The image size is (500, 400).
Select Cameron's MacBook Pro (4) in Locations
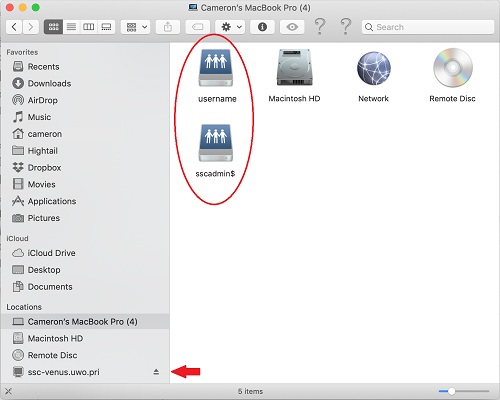tap(85, 322)
